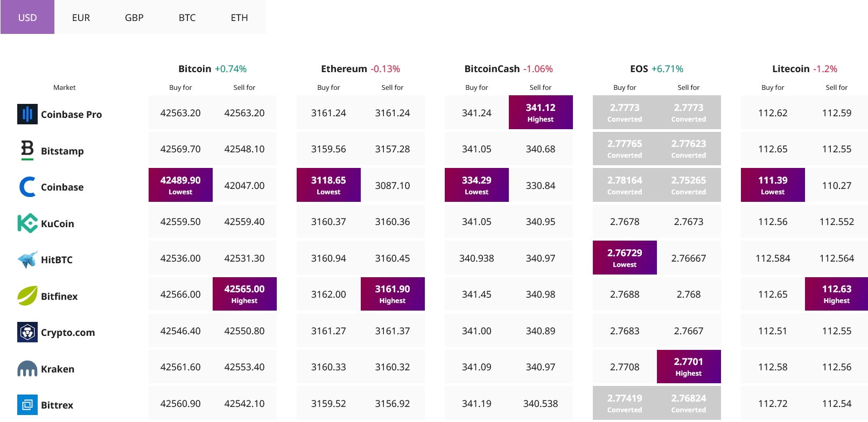Open the Crypto.com market name
This screenshot has height=422, width=868.
(68, 333)
